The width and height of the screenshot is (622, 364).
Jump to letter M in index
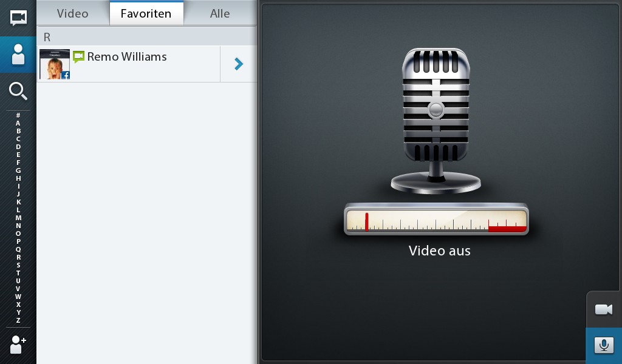[18, 218]
